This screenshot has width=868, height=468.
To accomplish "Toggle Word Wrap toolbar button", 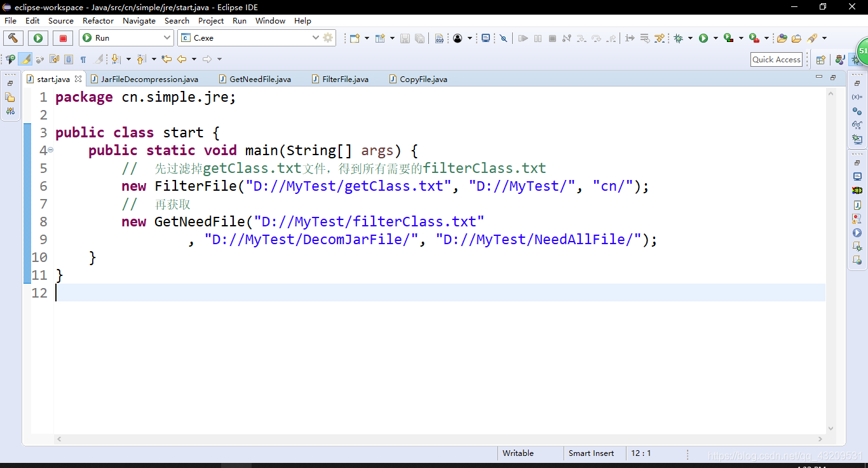I will pos(54,59).
